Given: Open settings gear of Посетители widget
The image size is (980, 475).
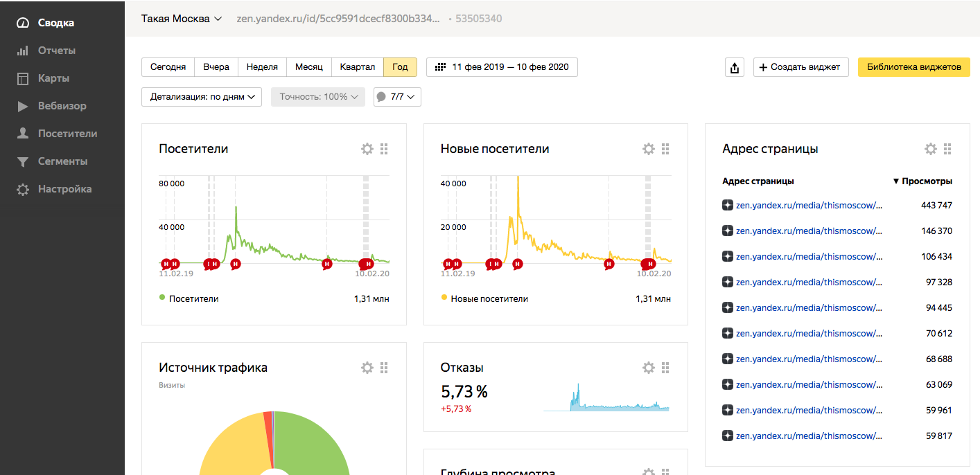Looking at the screenshot, I should [367, 149].
